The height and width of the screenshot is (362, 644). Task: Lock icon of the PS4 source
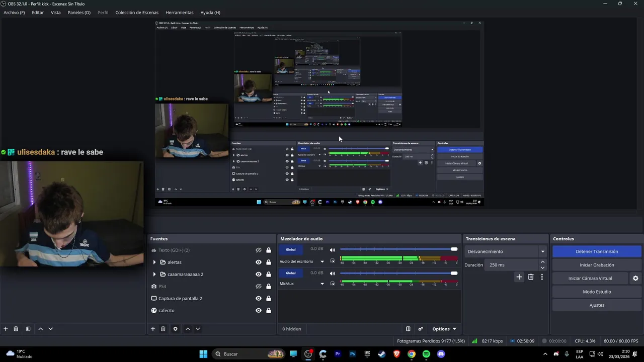click(x=269, y=287)
